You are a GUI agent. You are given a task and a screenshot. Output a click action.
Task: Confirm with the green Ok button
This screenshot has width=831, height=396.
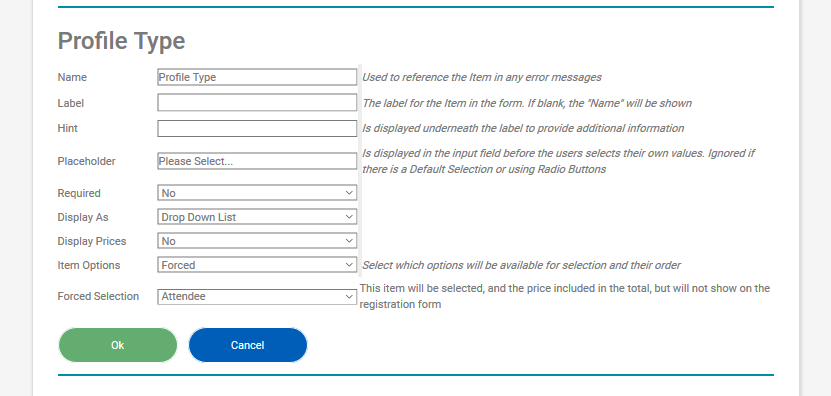[118, 345]
